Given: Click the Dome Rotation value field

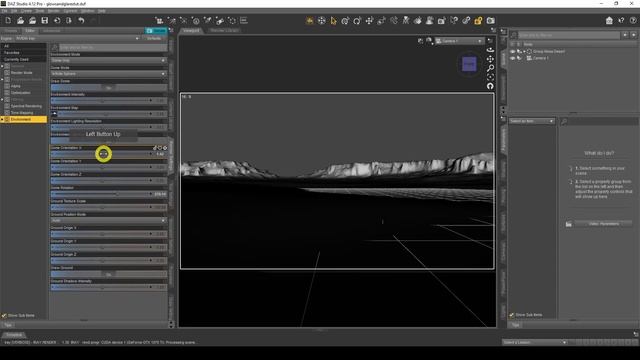Looking at the screenshot, I should [160, 194].
